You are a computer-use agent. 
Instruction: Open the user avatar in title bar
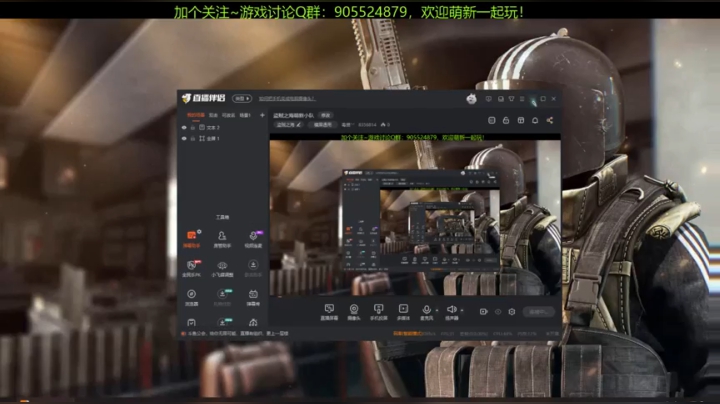pos(471,98)
